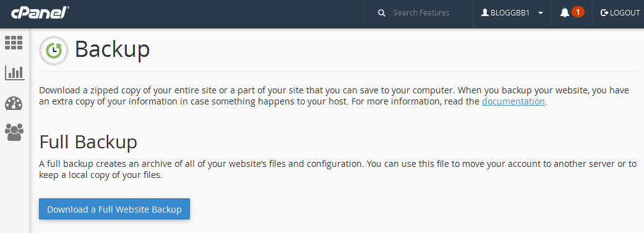644x233 pixels.
Task: Open the User Manager people sidebar icon
Action: click(14, 132)
